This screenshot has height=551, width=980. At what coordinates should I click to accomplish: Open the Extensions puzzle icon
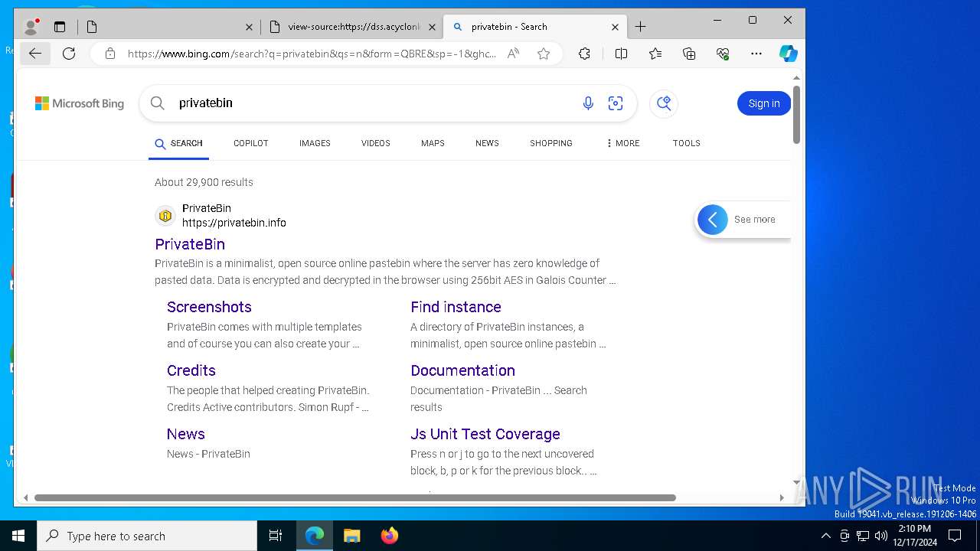click(584, 54)
